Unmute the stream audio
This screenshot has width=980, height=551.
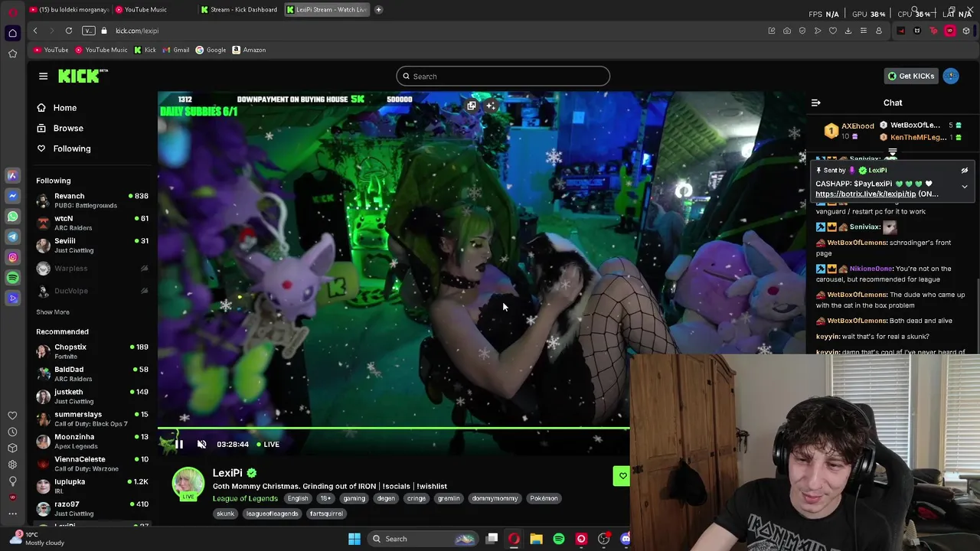(x=201, y=444)
